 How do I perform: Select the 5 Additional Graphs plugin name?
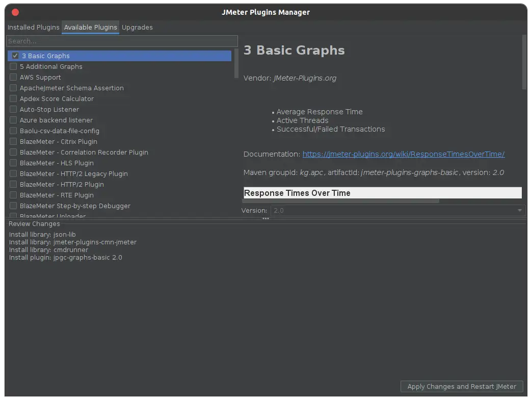coord(51,66)
